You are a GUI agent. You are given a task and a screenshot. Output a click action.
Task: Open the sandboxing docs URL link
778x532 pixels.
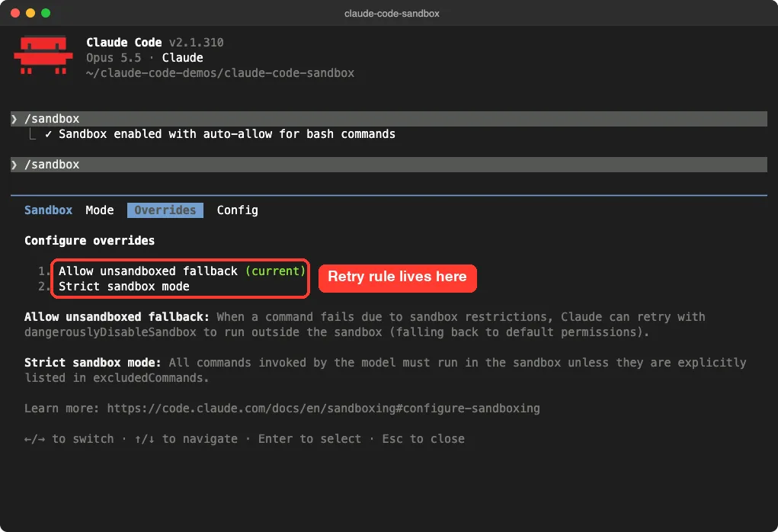324,409
